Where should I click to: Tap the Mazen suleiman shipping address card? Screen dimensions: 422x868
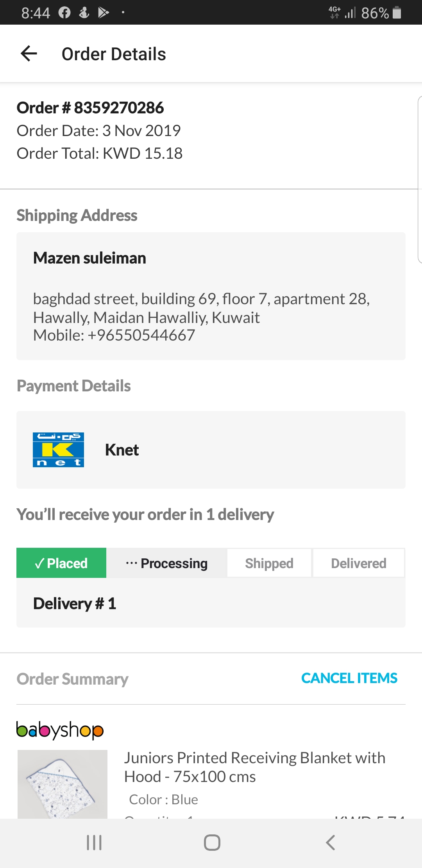[211, 296]
